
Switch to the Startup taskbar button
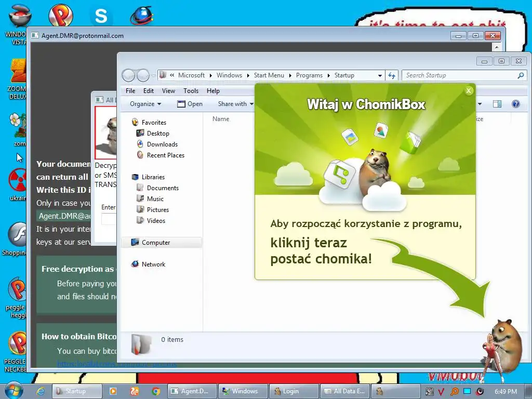click(77, 391)
